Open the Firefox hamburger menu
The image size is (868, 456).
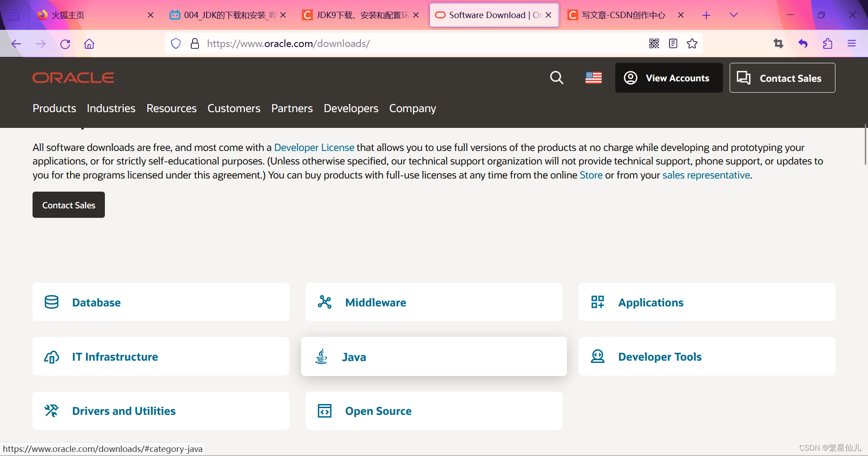pyautogui.click(x=852, y=43)
